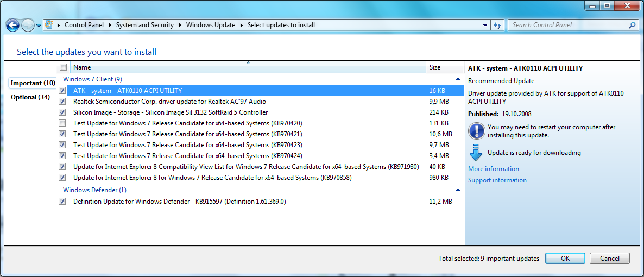Open the recent pages dropdown arrow
Image resolution: width=644 pixels, height=277 pixels.
[39, 25]
